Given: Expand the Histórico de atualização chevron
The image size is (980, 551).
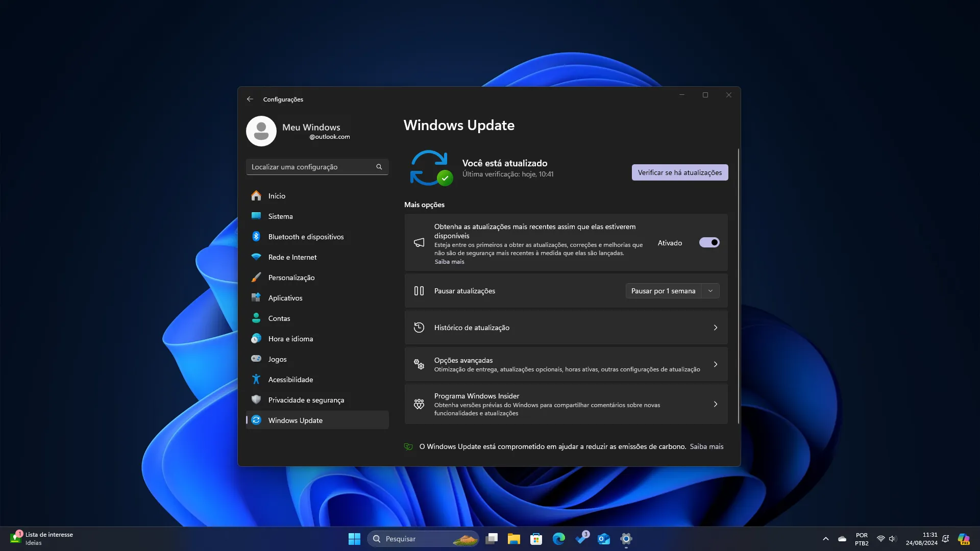Looking at the screenshot, I should [715, 328].
